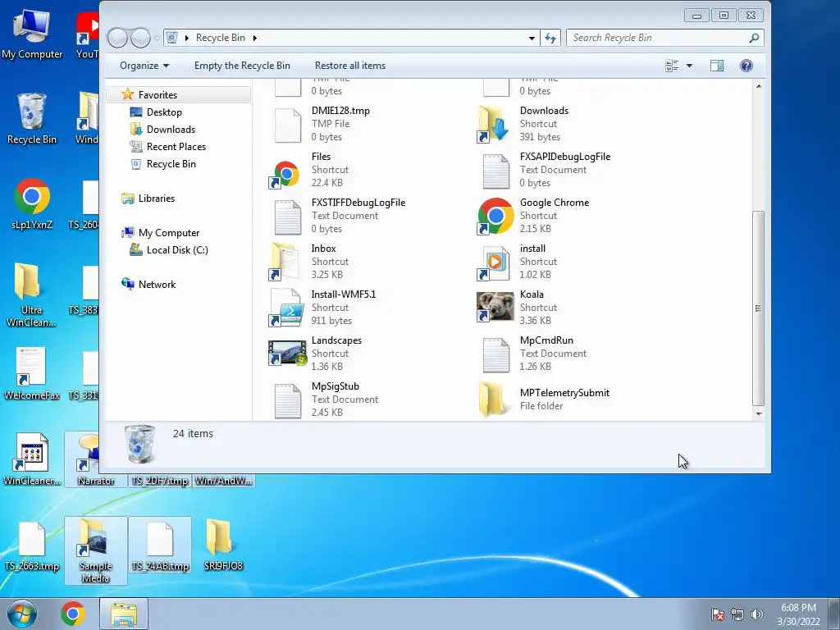Open the Organize menu
The height and width of the screenshot is (630, 840).
pos(144,66)
